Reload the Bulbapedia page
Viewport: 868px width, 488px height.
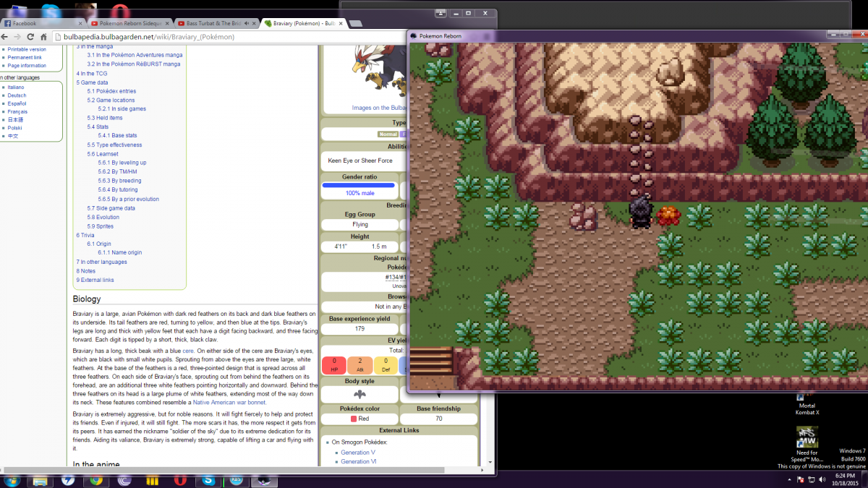pos(32,37)
